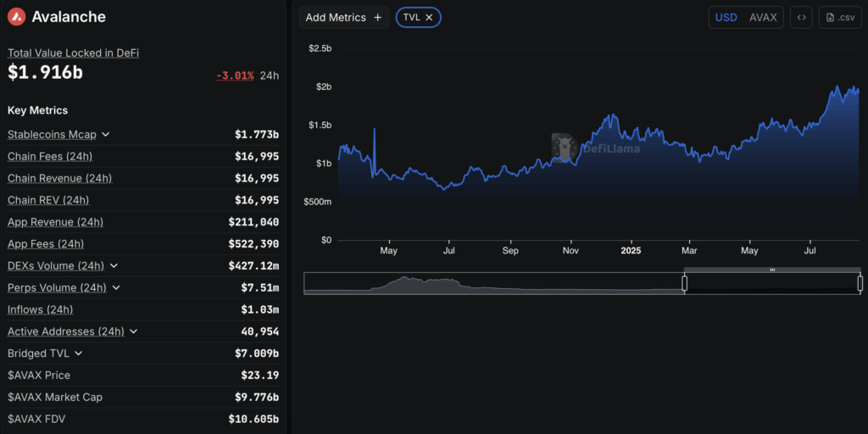
Task: Click the left handle of the range slider
Action: [x=684, y=283]
